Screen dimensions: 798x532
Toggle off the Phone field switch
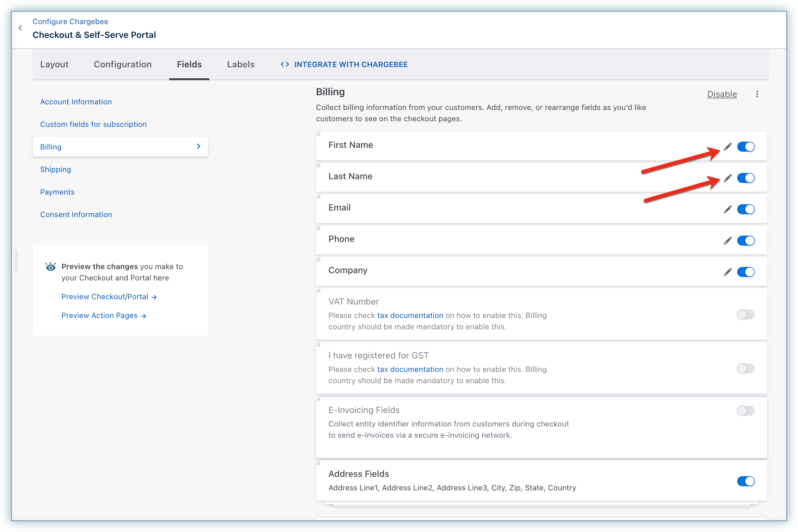745,241
